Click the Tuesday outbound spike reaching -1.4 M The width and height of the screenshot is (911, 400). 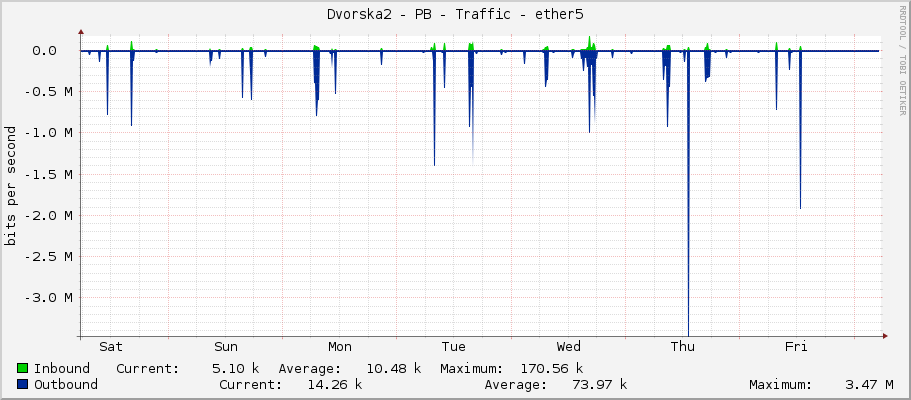point(434,108)
